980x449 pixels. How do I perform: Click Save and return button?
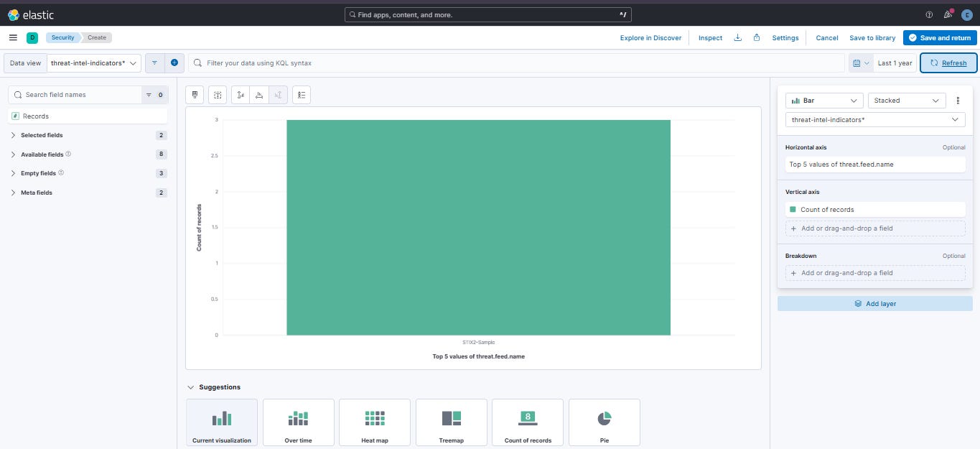click(x=940, y=37)
